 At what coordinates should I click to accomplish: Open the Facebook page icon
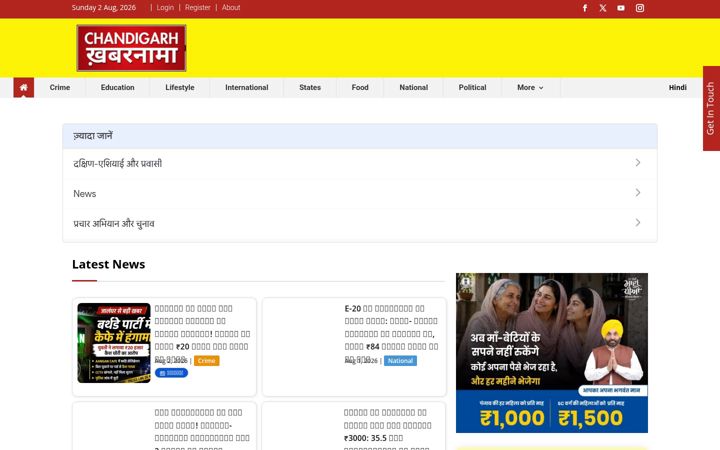point(585,8)
